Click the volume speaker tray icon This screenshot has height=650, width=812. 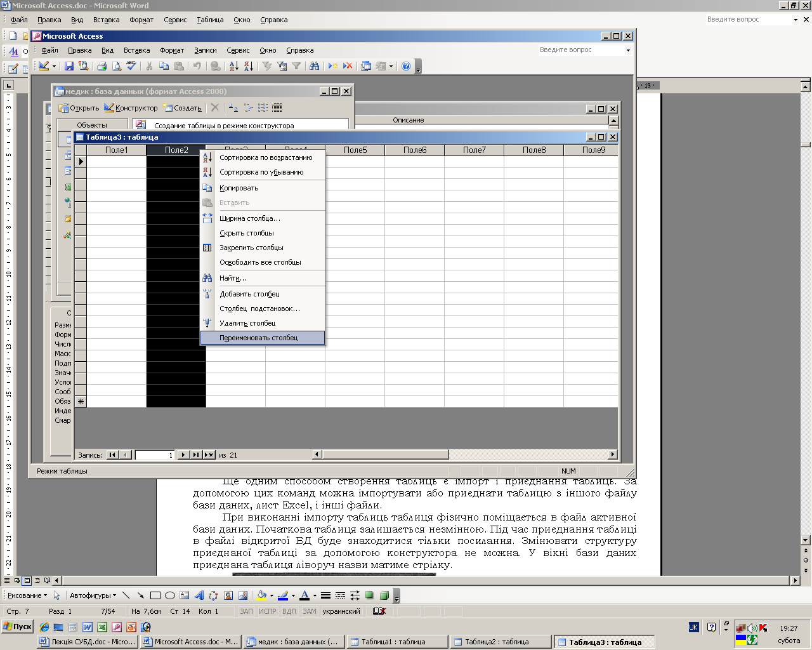tap(752, 628)
